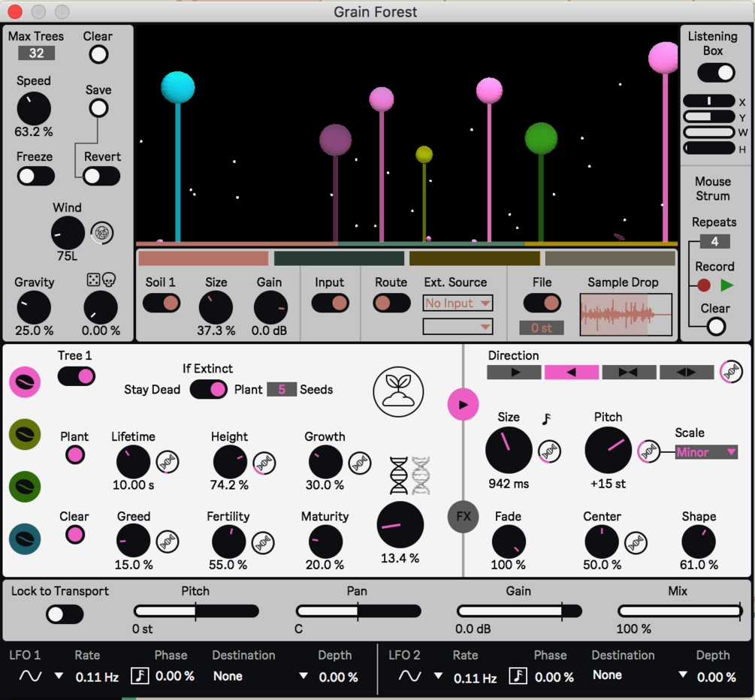The height and width of the screenshot is (700, 755).
Task: Select the outward arrows Direction tab
Action: coord(687,372)
